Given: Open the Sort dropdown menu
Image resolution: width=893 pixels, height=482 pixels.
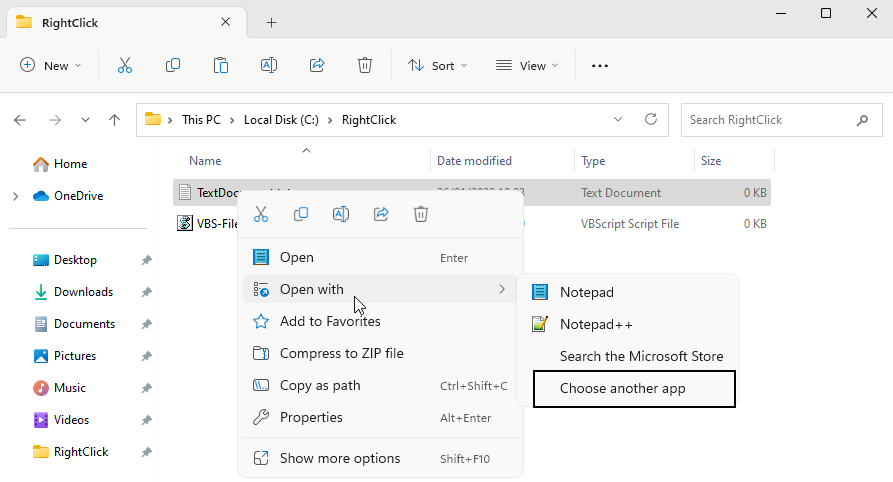Looking at the screenshot, I should [x=437, y=65].
